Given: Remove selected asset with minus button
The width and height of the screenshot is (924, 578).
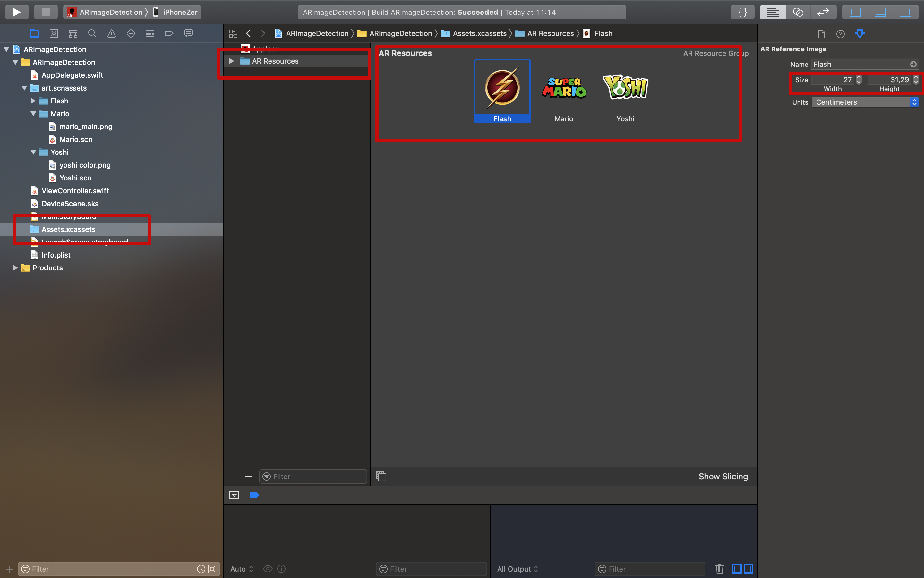Looking at the screenshot, I should [249, 477].
